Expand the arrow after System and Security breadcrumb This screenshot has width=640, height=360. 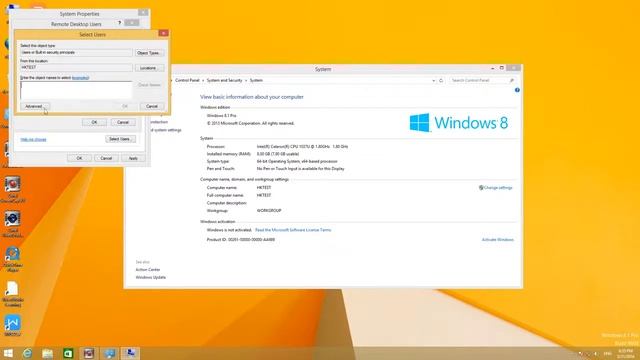(x=246, y=80)
